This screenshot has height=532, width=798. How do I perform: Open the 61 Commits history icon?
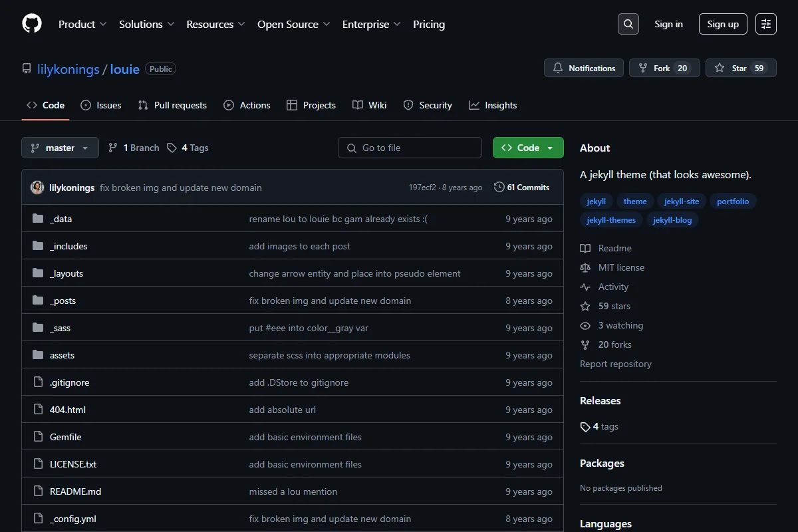pos(499,188)
